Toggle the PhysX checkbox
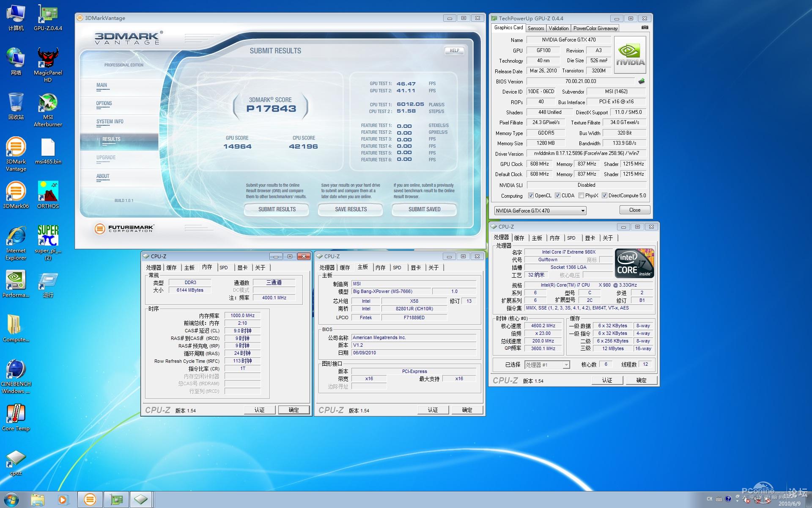The height and width of the screenshot is (508, 812). coord(581,196)
